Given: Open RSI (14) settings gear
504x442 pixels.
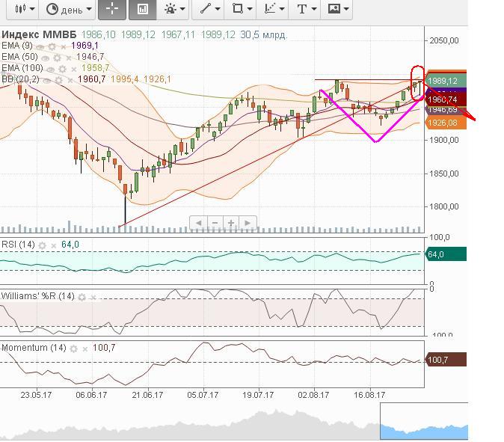Looking at the screenshot, I should (x=42, y=246).
